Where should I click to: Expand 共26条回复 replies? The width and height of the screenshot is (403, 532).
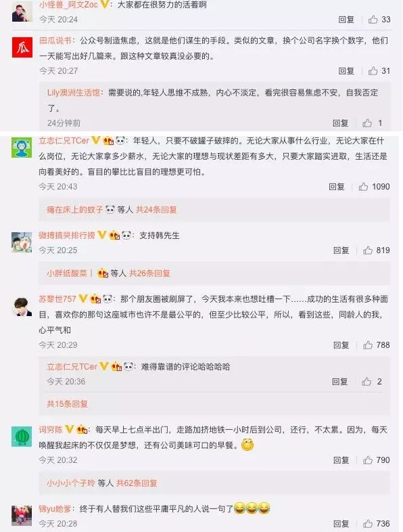pyautogui.click(x=149, y=273)
